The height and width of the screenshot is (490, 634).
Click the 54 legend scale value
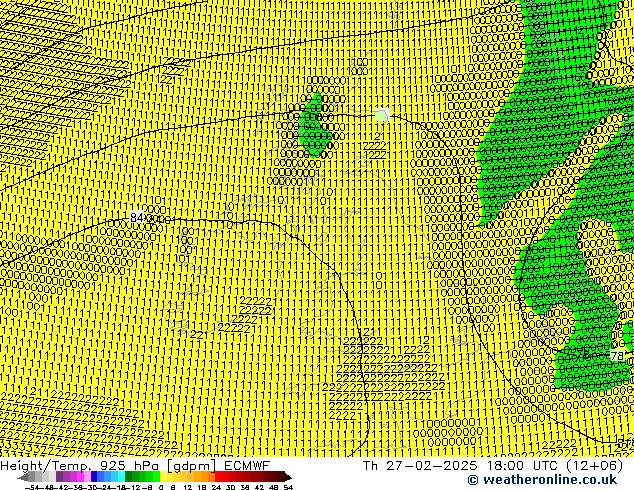288,487
